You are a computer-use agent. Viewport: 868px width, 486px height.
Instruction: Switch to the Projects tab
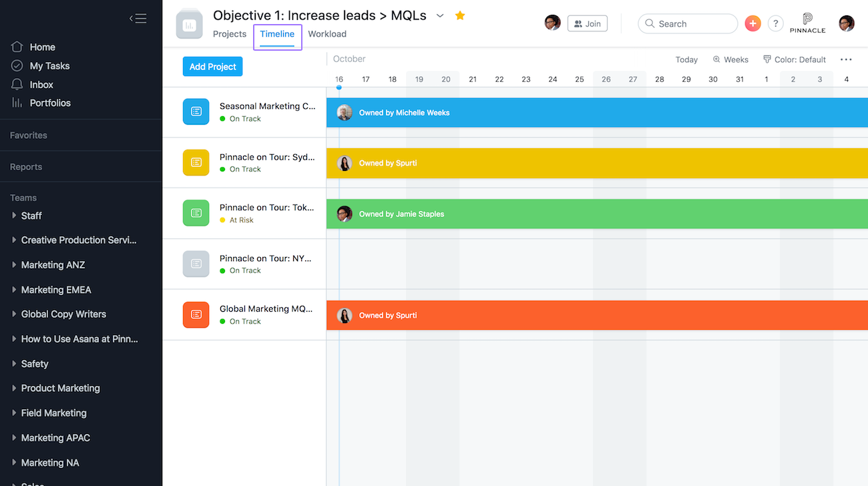(x=230, y=34)
